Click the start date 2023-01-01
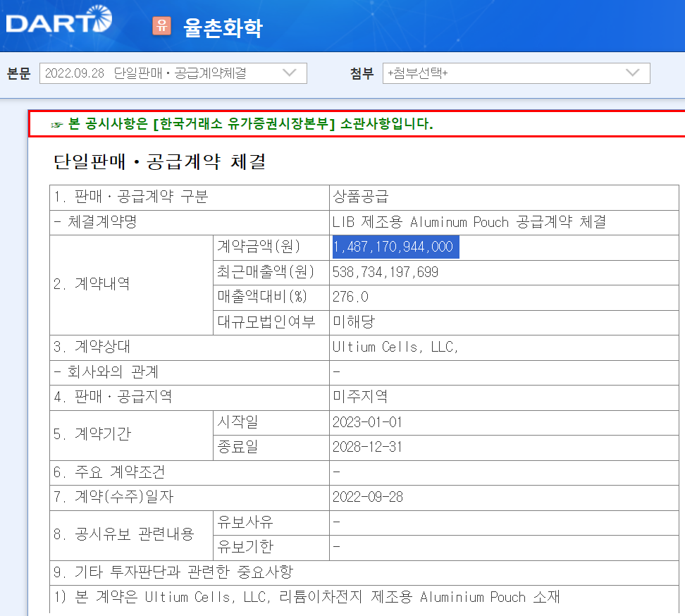Image resolution: width=685 pixels, height=616 pixels. 367,422
